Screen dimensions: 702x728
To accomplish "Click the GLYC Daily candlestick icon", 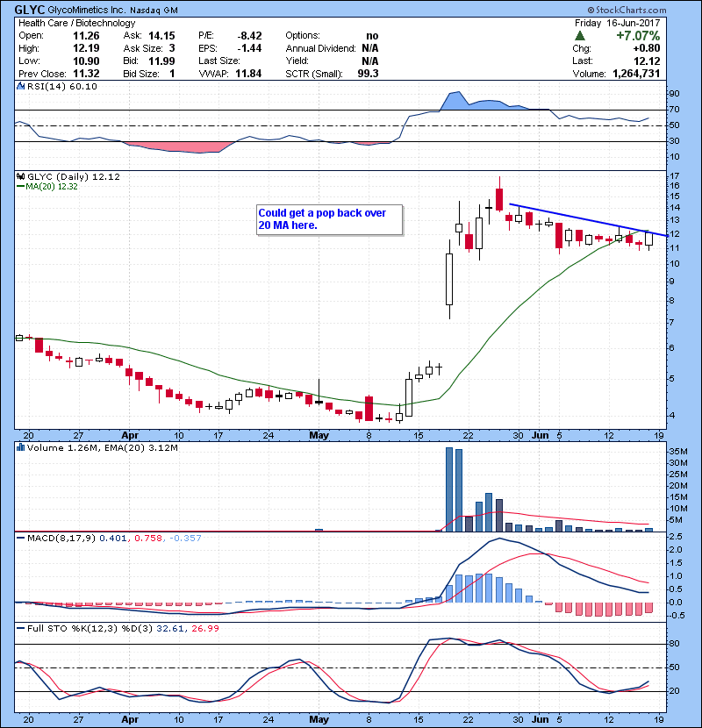I will (20, 176).
